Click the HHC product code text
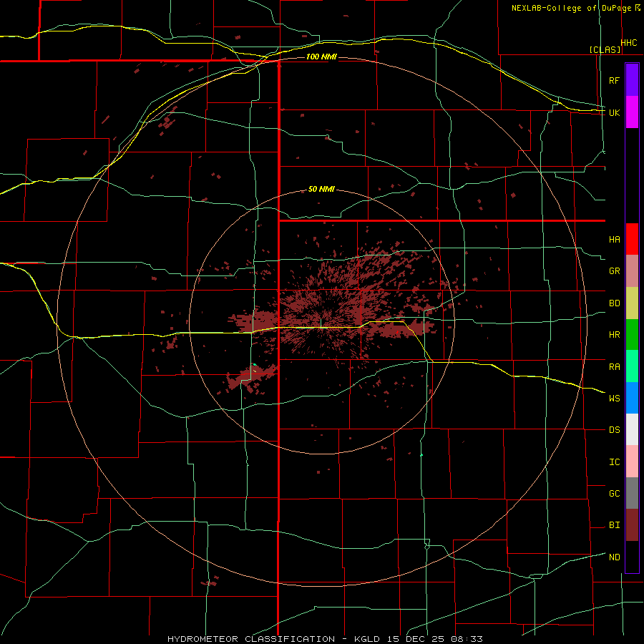The width and height of the screenshot is (644, 644). (628, 43)
